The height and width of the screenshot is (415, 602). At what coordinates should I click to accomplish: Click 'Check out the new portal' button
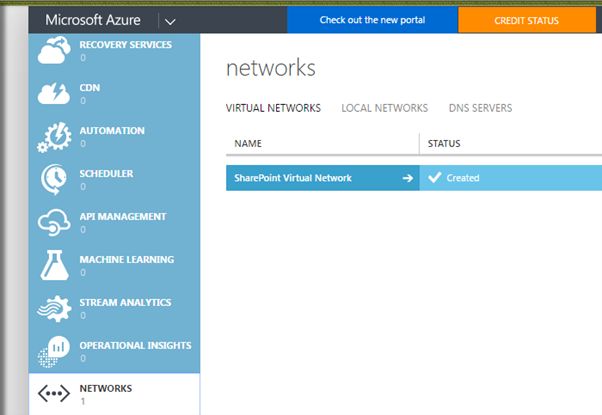coord(372,20)
